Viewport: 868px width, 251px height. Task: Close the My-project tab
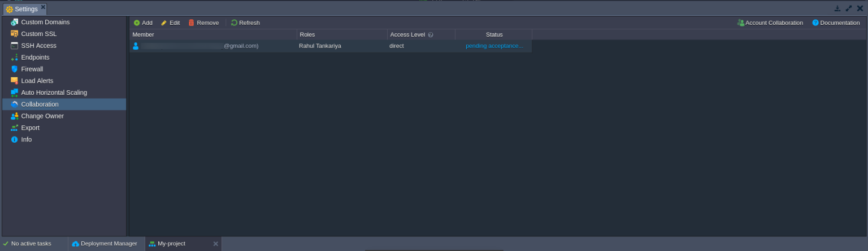[215, 244]
